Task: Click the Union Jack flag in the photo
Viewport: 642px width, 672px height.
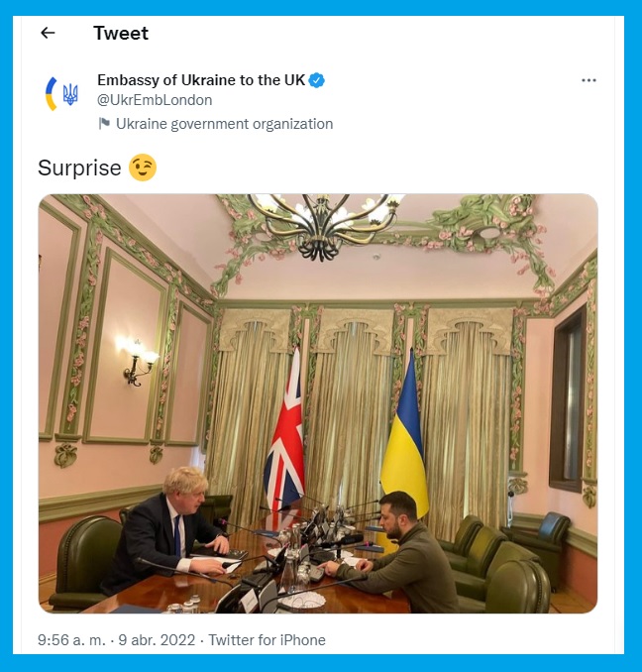Action: tap(284, 433)
